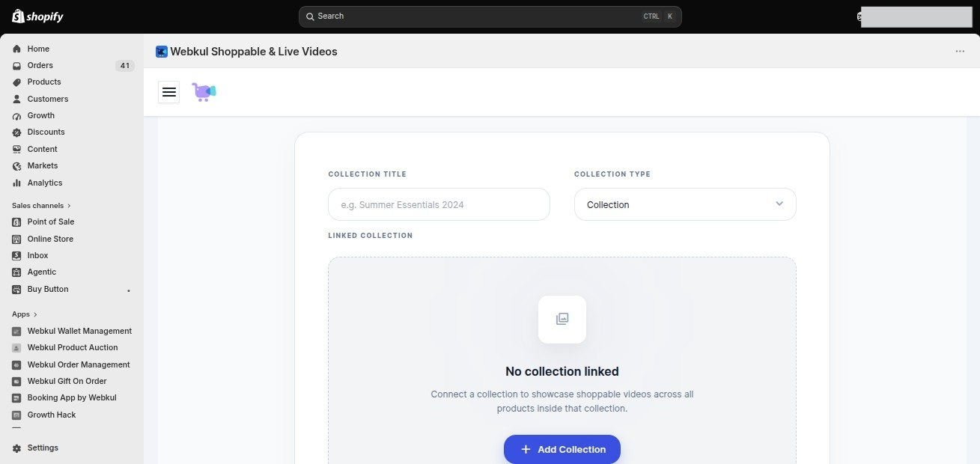Click the Webkul Product Auction app icon
Screen dimensions: 980x464
point(16,348)
